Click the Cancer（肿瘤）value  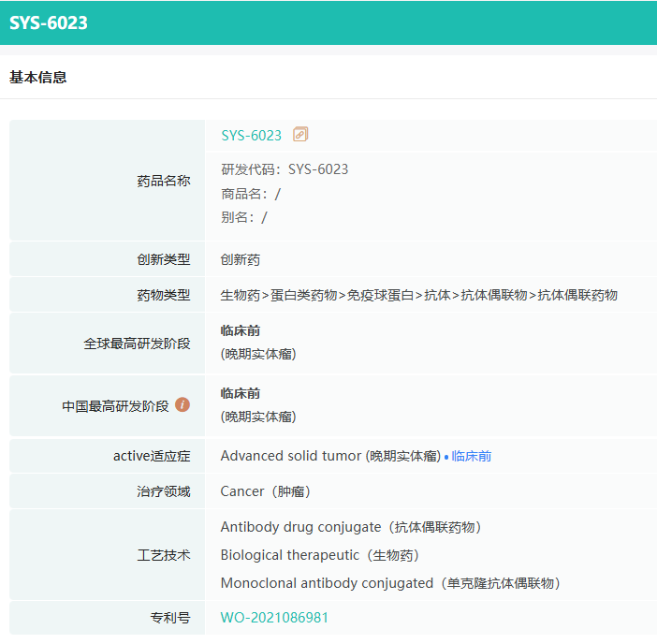pyautogui.click(x=266, y=491)
